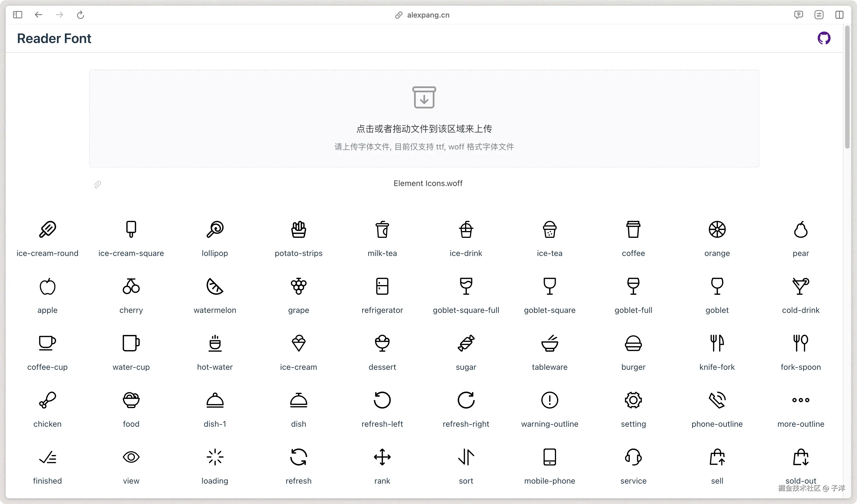
Task: Select the refrigerator icon
Action: [382, 287]
